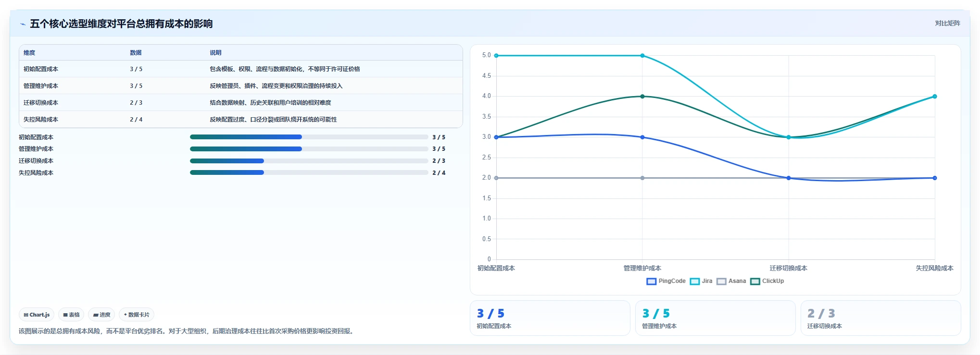This screenshot has width=980, height=355.
Task: Click the 5.0 y-axis tick label
Action: coord(487,55)
